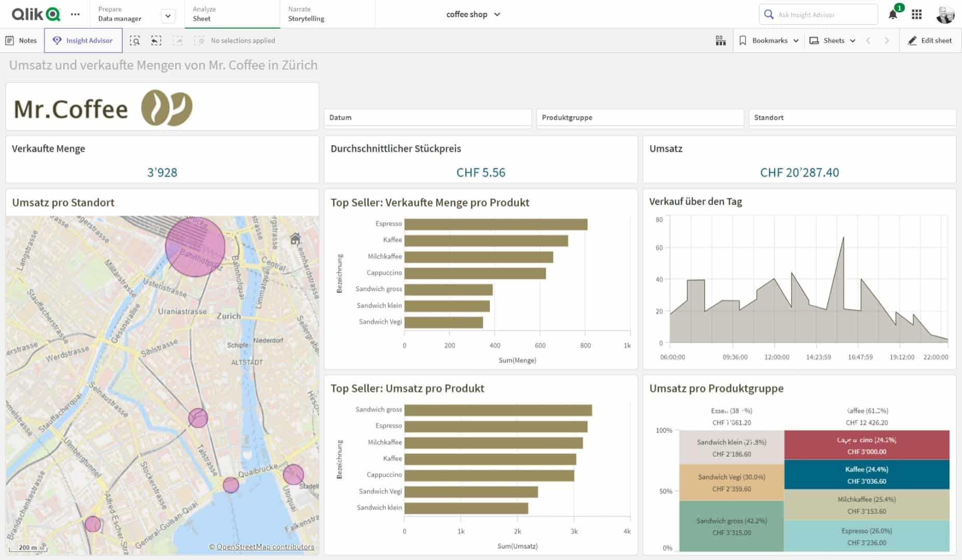This screenshot has height=560, width=962.
Task: Open the coffee shop app selector
Action: [473, 14]
